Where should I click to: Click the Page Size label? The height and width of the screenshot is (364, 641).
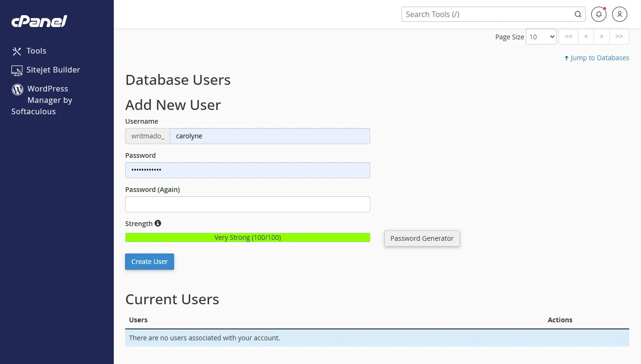pos(510,37)
